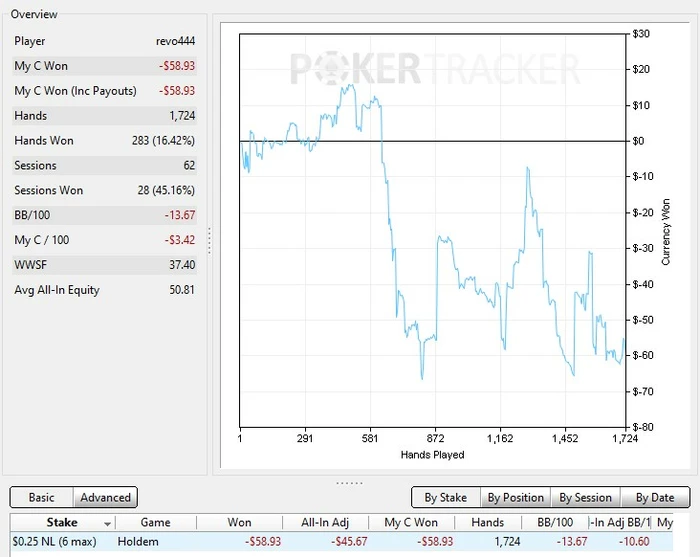Click the 872 tick on the hands axis
The height and width of the screenshot is (557, 700).
click(435, 438)
